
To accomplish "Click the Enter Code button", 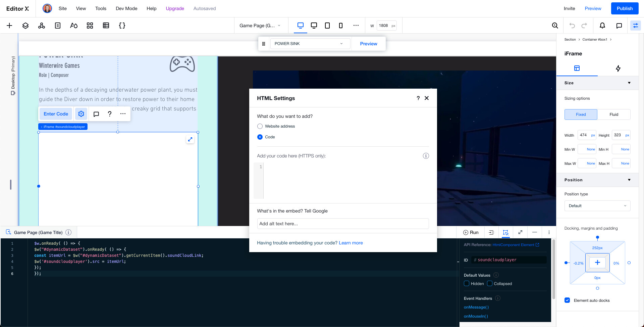I will point(56,114).
